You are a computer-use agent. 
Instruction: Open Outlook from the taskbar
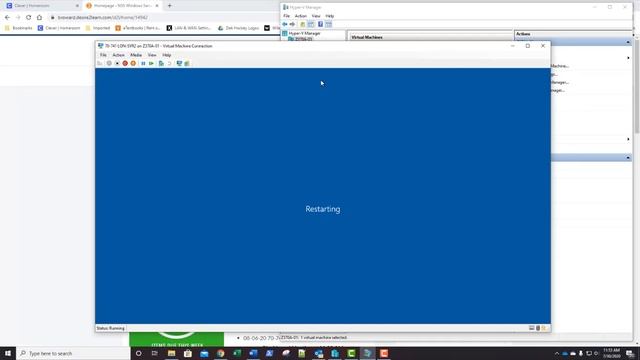pyautogui.click(x=318, y=353)
